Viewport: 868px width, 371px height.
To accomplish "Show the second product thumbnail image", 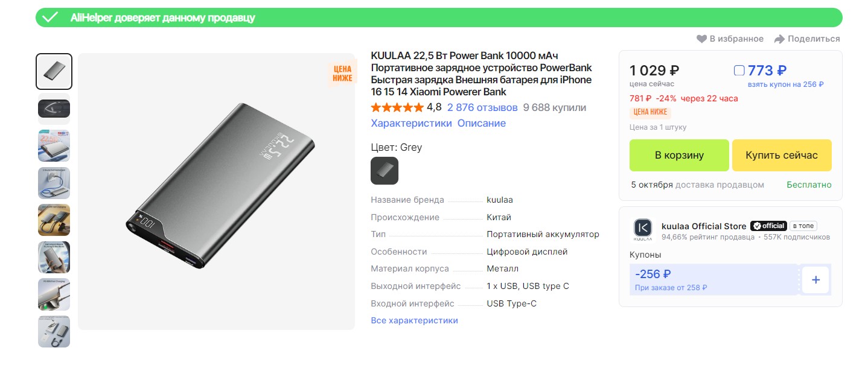I will pos(54,109).
